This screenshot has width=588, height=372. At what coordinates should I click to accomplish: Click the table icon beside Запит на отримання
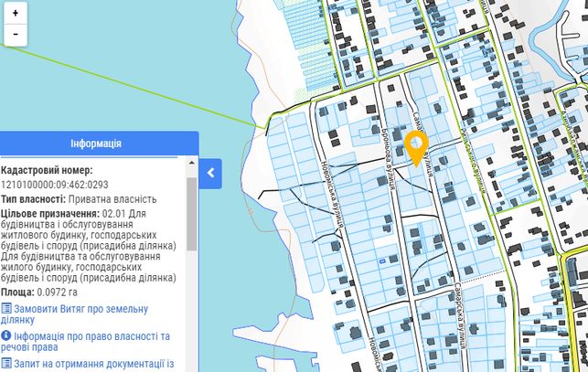coord(6,363)
